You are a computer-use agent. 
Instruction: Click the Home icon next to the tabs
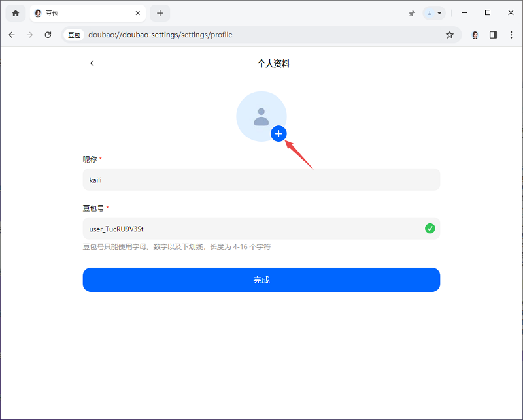[x=14, y=12]
